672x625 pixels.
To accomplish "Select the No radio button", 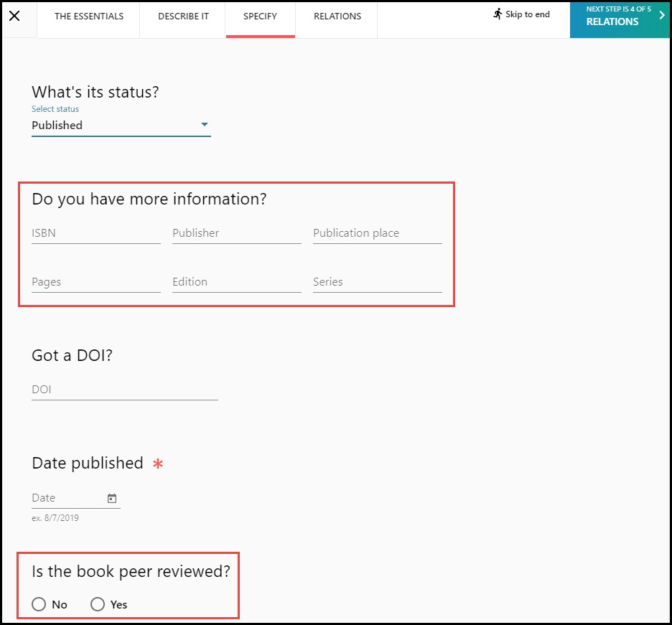I will tap(39, 605).
